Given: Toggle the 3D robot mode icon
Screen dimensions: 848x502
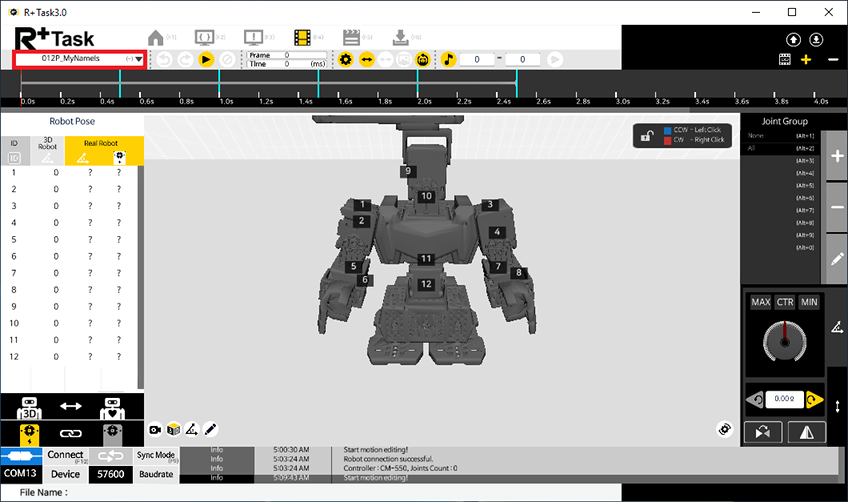Looking at the screenshot, I should point(29,407).
